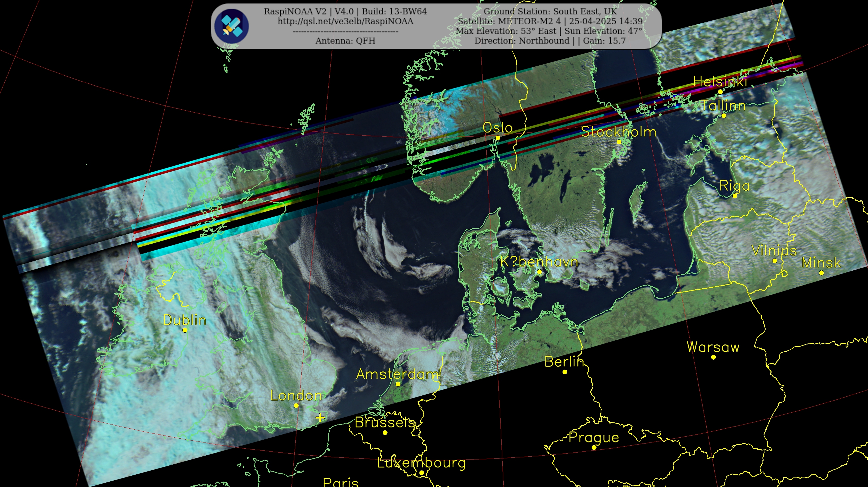Image resolution: width=868 pixels, height=487 pixels.
Task: Open the qsl.net RaspiNOAA URL text
Action: pyautogui.click(x=345, y=21)
